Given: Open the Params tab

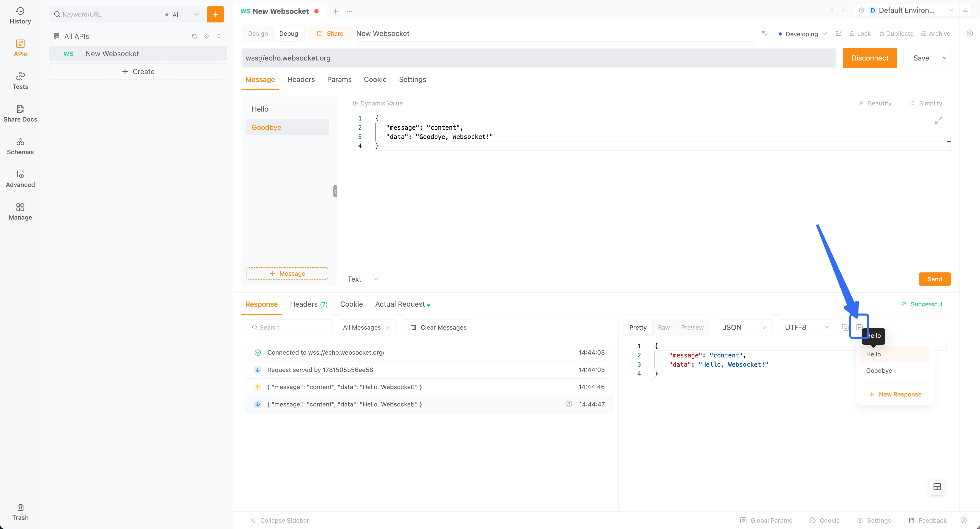Looking at the screenshot, I should tap(339, 80).
